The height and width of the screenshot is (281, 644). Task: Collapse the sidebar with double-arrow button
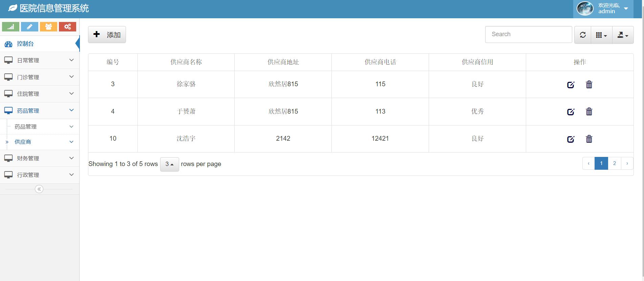coord(39,189)
